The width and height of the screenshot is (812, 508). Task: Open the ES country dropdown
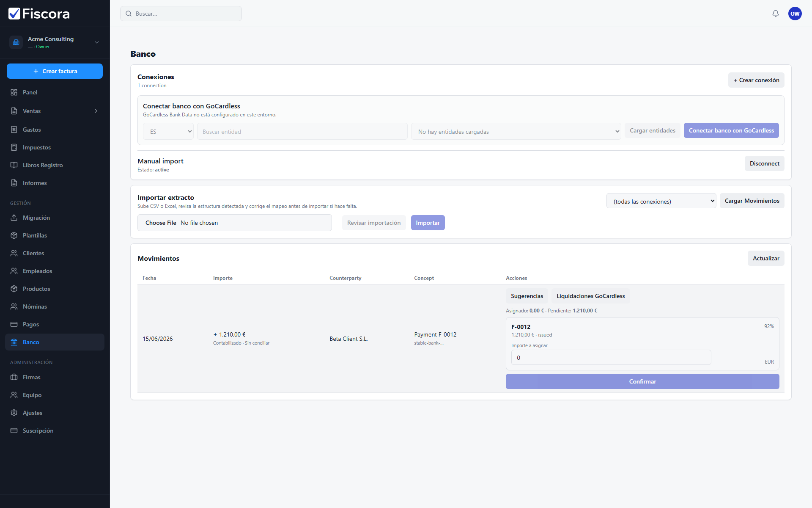point(168,132)
